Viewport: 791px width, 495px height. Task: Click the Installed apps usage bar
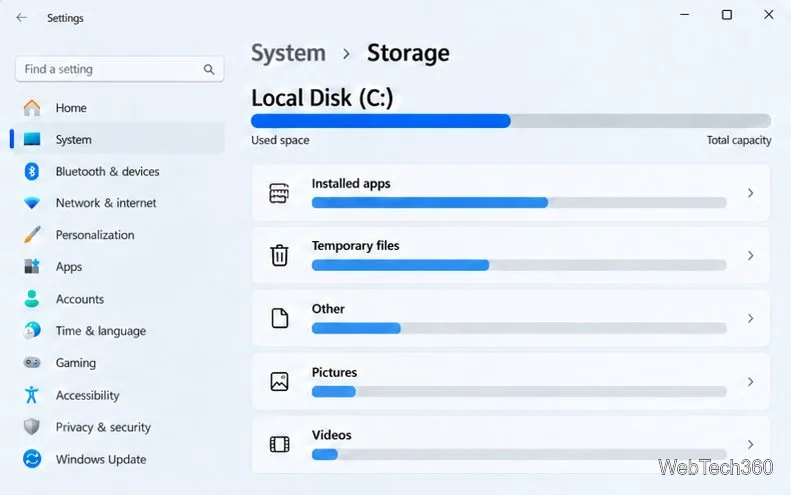(519, 203)
